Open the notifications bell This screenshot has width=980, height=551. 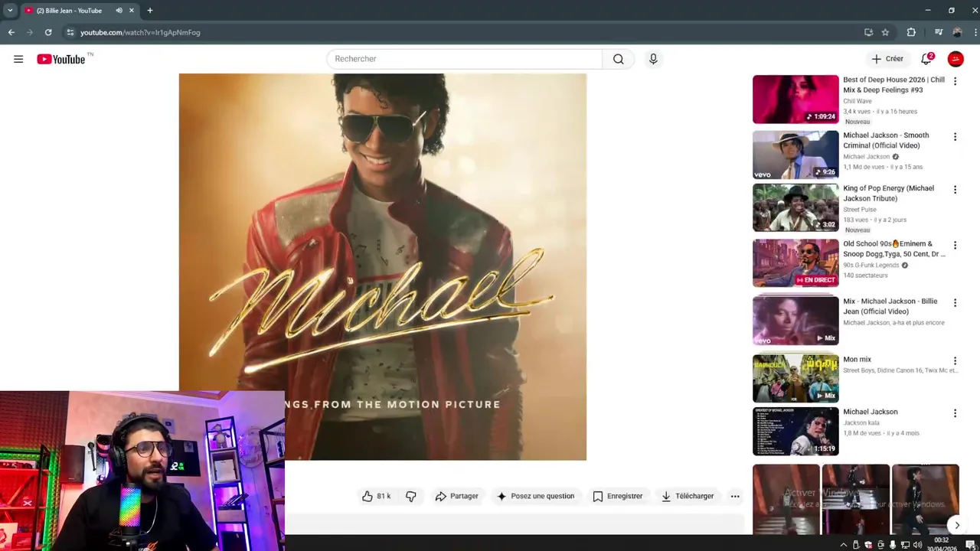click(926, 59)
